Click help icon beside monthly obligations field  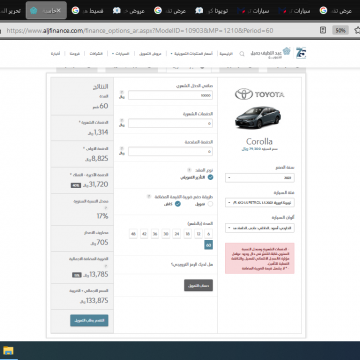pyautogui.click(x=122, y=120)
